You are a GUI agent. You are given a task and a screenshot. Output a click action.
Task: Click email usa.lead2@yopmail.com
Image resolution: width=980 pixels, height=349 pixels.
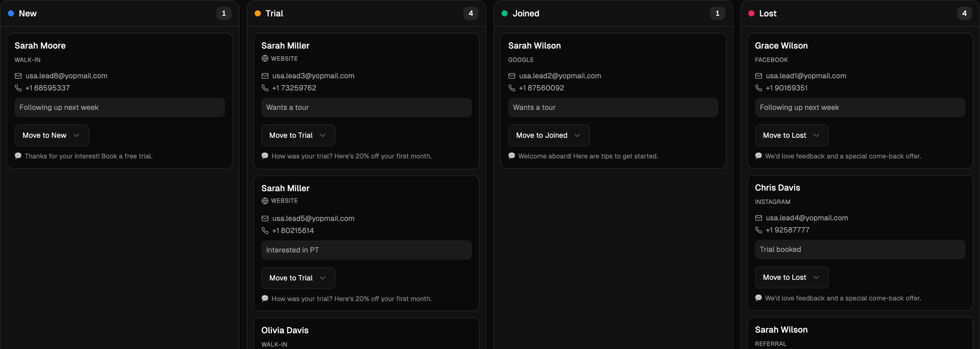pos(560,76)
